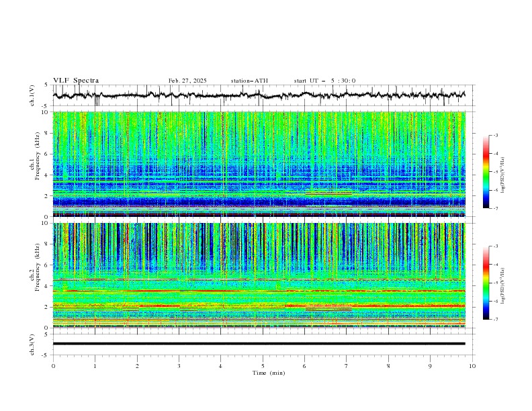Click the ch.2 spectrogram color bar
Viewport: 532px width, 411px height.
coord(486,283)
